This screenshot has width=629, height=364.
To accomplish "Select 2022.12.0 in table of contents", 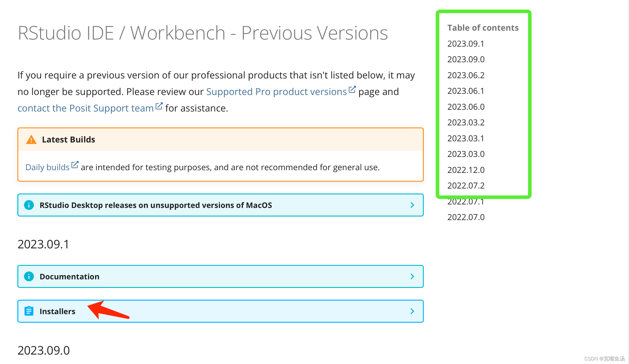I will pyautogui.click(x=466, y=170).
